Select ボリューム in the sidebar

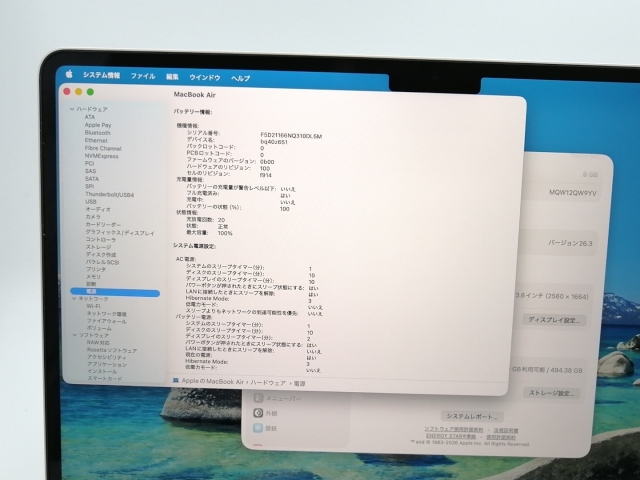tap(99, 328)
